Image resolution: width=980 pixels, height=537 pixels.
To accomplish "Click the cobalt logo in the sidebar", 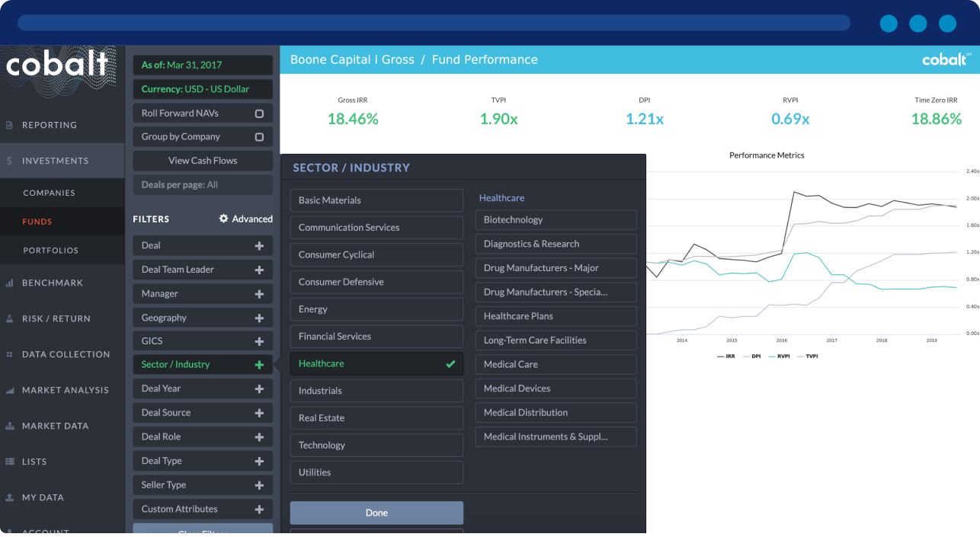I will coord(58,64).
